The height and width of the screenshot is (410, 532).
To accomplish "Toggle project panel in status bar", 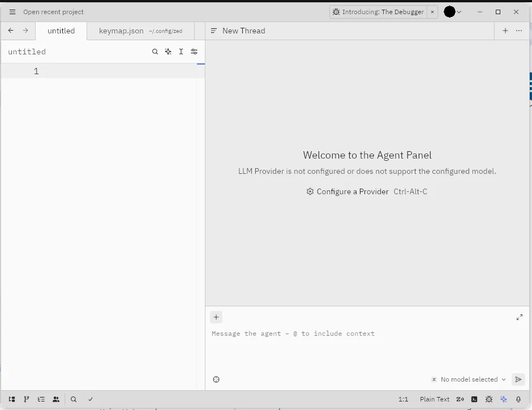I will [x=12, y=399].
